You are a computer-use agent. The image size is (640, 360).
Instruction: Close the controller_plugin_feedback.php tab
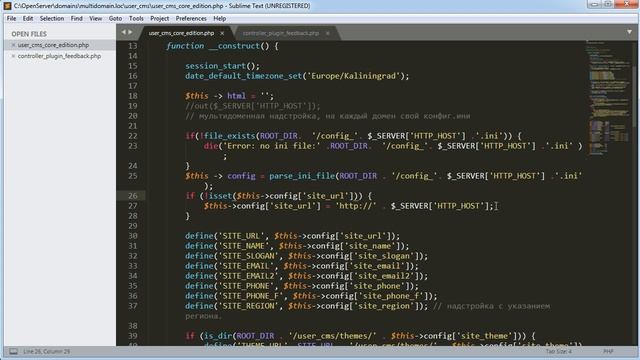click(327, 33)
